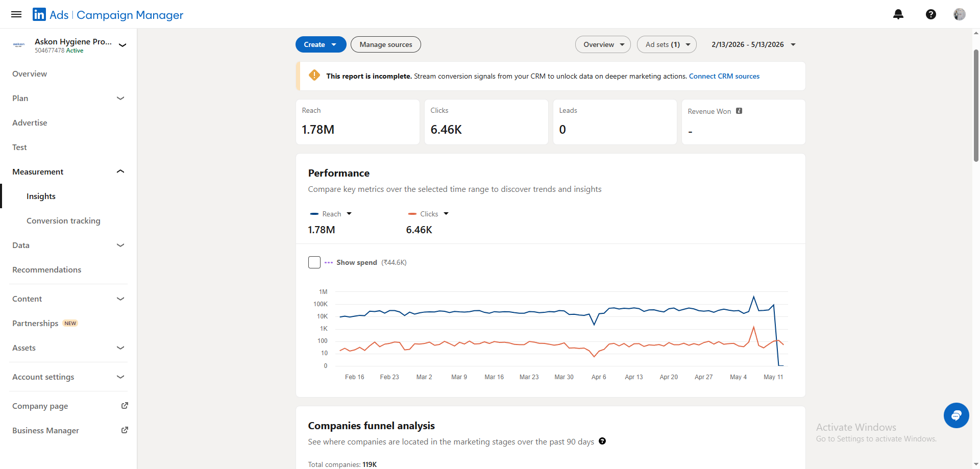Click the Total companies 119K text

tap(342, 464)
